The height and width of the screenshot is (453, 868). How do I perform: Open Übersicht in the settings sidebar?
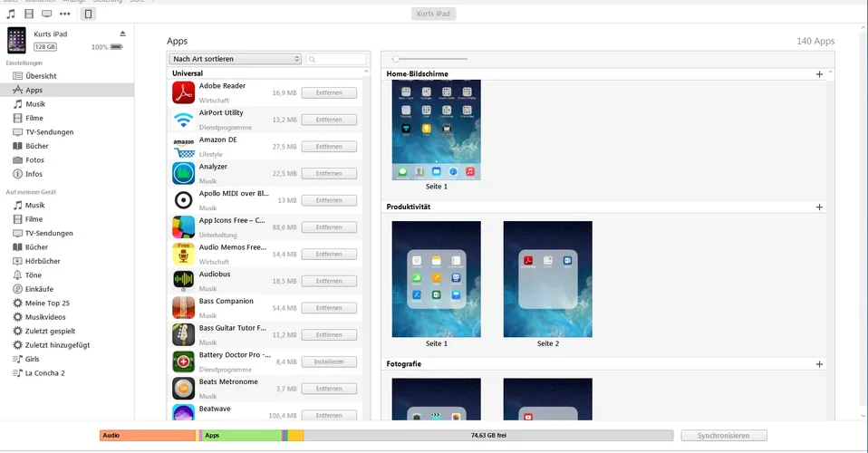[x=41, y=76]
